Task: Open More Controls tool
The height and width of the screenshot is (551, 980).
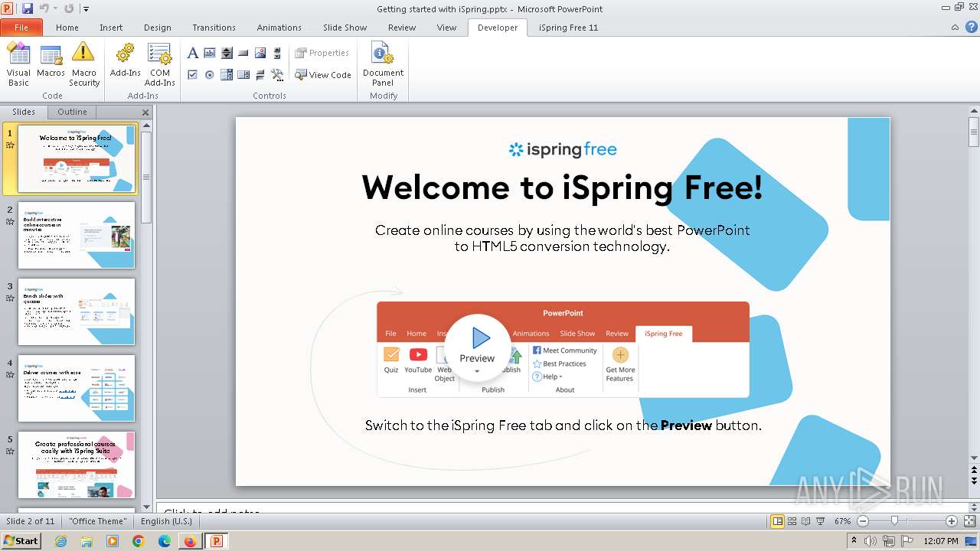Action: click(277, 74)
